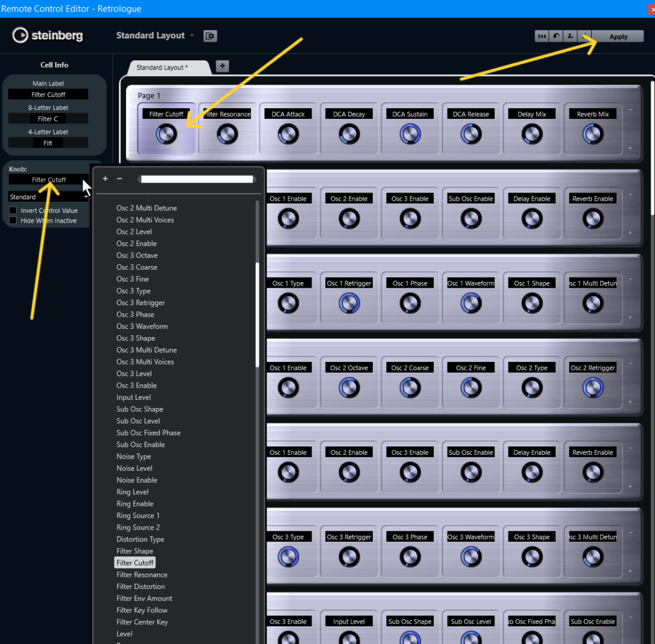Viewport: 655px width, 644px height.
Task: Select the Filter Cutoff cell label on Page 1
Action: [x=166, y=114]
